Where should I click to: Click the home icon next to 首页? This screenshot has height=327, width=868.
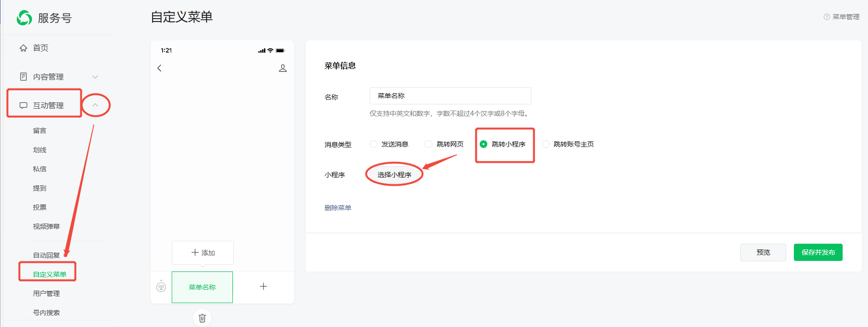point(23,48)
